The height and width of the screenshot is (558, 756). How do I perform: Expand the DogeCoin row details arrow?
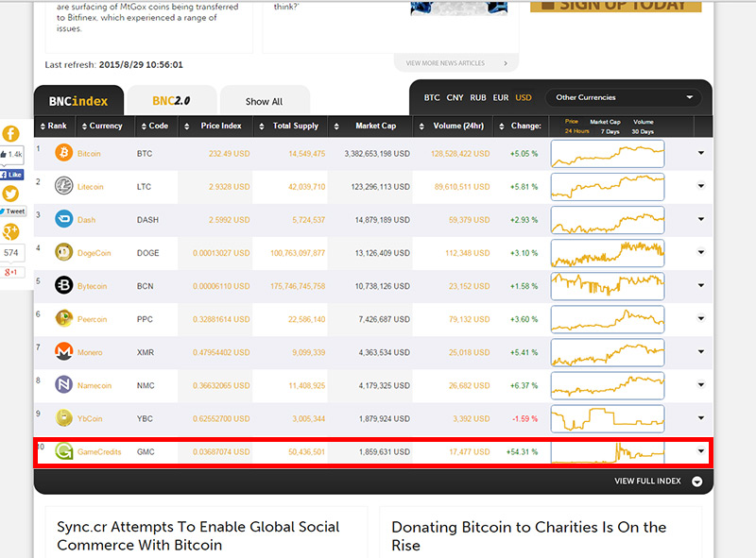tap(701, 252)
